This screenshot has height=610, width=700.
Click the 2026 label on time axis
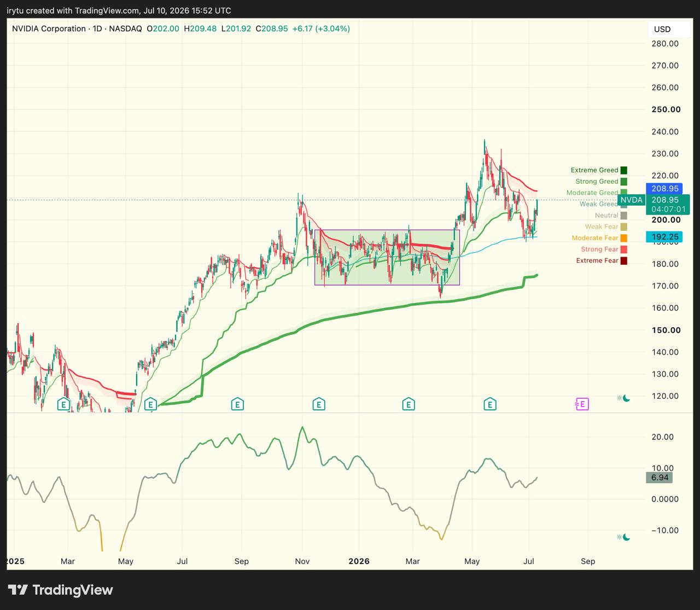pos(359,561)
